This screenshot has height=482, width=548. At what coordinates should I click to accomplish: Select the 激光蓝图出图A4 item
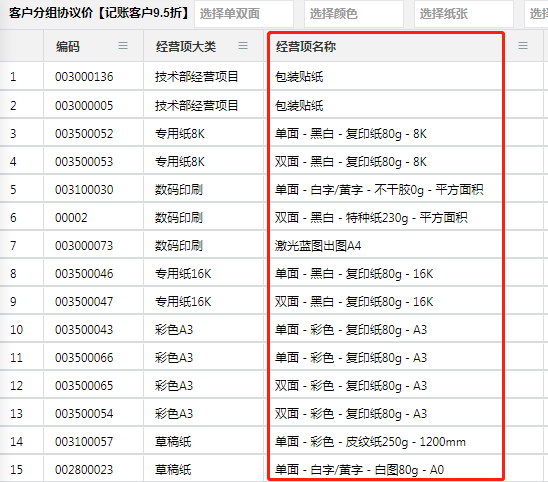tap(318, 246)
